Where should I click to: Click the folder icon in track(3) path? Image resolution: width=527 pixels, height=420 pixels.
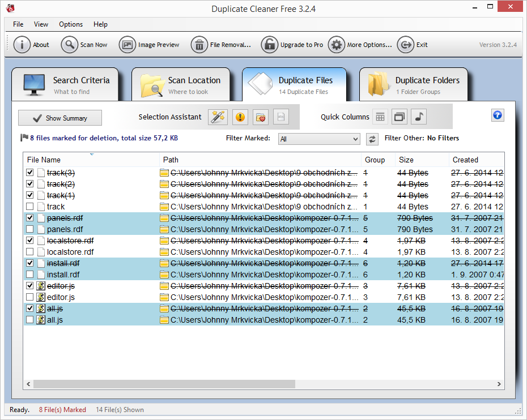coord(164,173)
